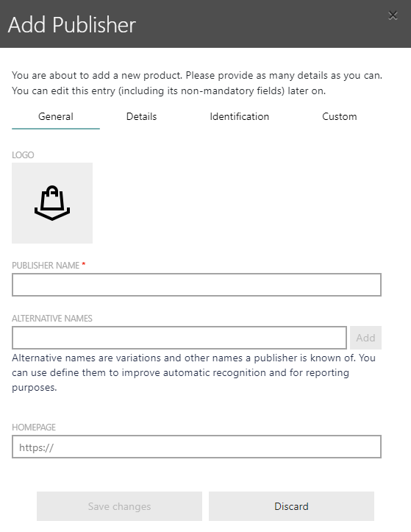The height and width of the screenshot is (532, 411).
Task: Select the General tab
Action: [56, 117]
